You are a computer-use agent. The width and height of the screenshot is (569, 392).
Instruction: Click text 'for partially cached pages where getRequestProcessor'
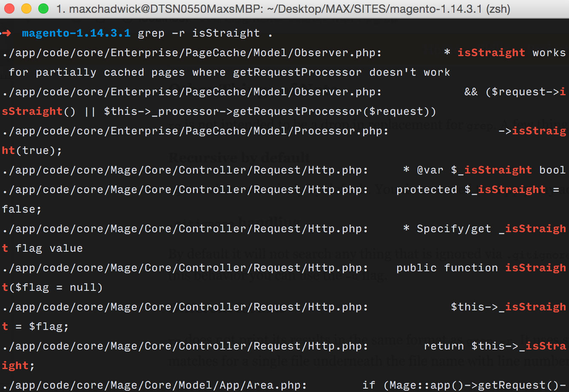point(185,72)
